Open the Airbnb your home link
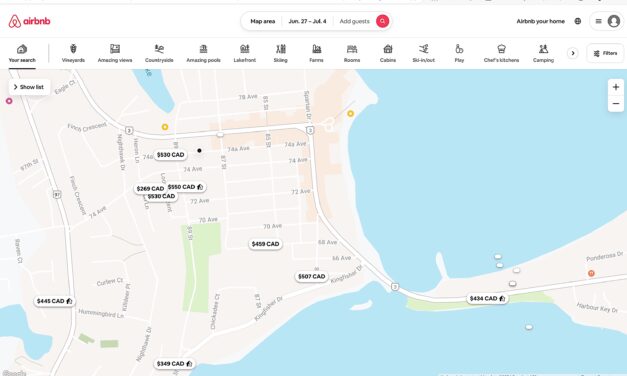This screenshot has width=627, height=376. click(x=541, y=21)
